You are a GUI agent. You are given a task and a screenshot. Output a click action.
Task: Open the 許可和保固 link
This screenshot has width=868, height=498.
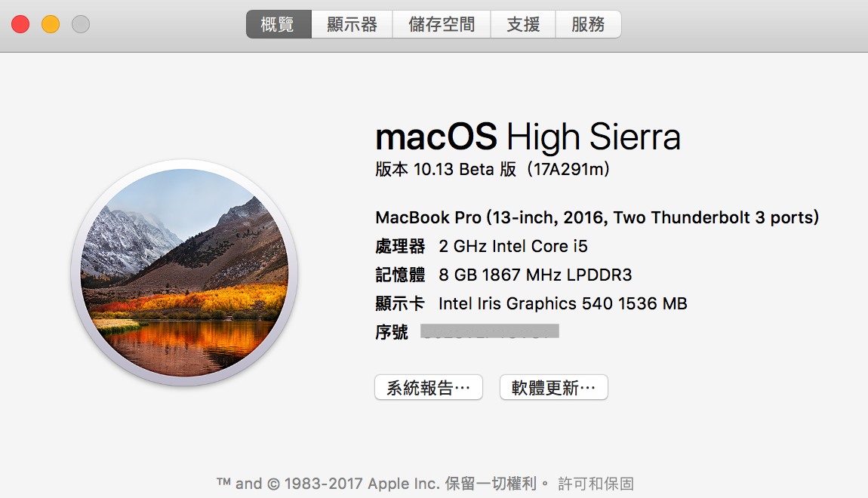coord(596,484)
